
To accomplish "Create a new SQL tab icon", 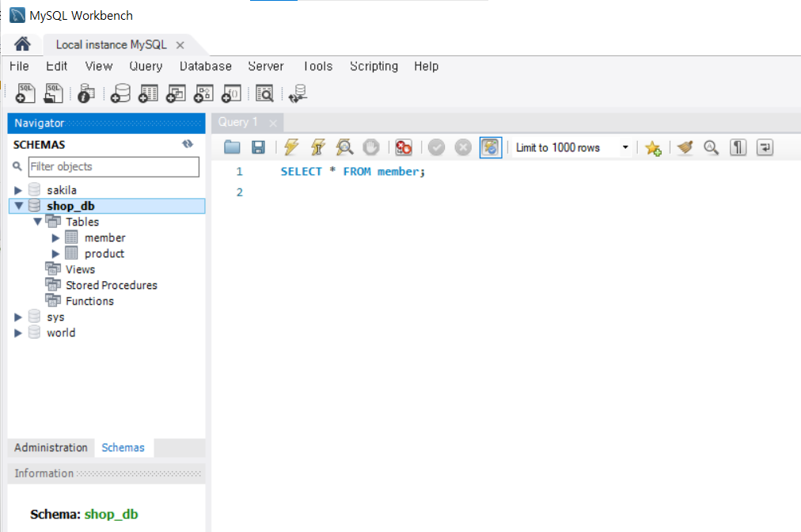I will click(25, 93).
